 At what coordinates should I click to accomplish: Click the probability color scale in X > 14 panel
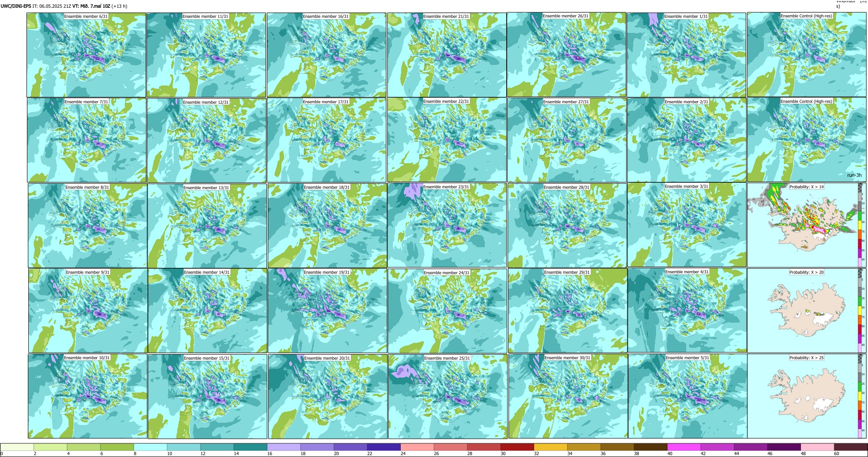pyautogui.click(x=860, y=225)
